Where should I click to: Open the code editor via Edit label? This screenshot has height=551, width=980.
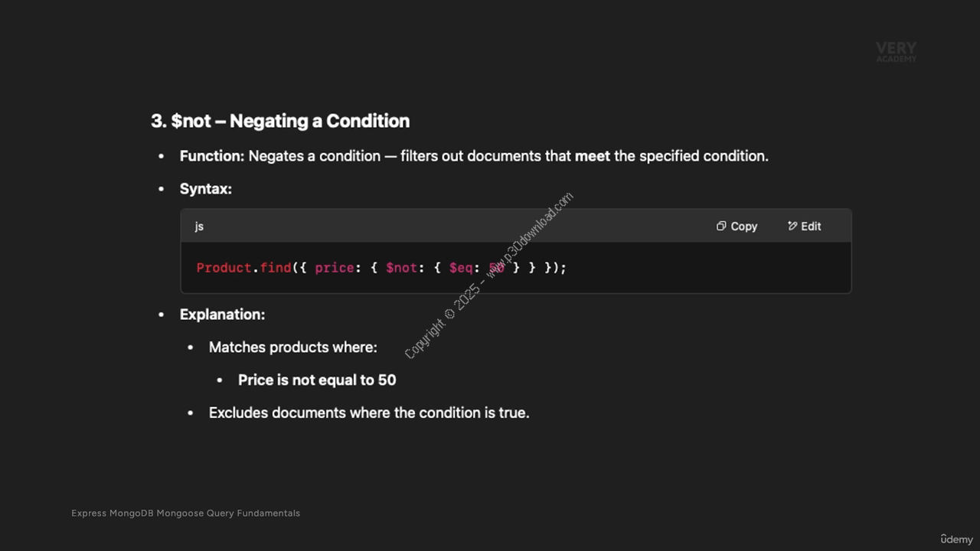pyautogui.click(x=811, y=226)
